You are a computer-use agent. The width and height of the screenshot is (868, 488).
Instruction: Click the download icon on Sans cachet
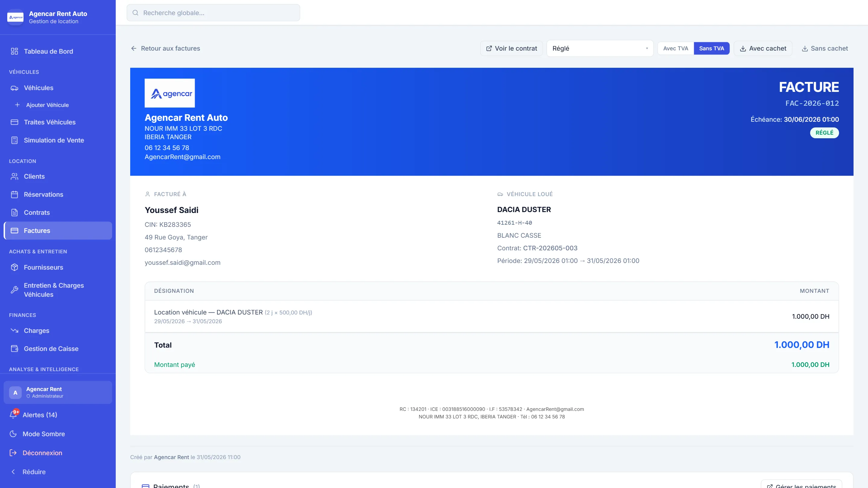pyautogui.click(x=805, y=48)
